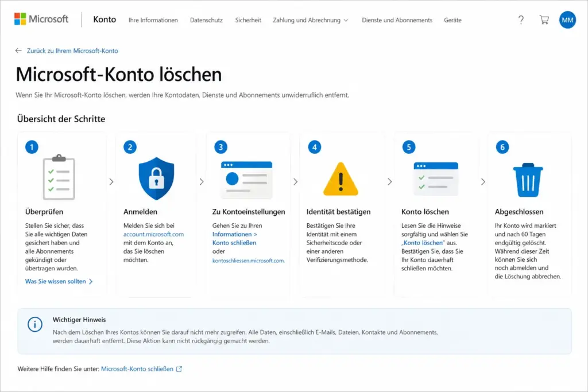Click the yellow warning triangle icon

341,179
